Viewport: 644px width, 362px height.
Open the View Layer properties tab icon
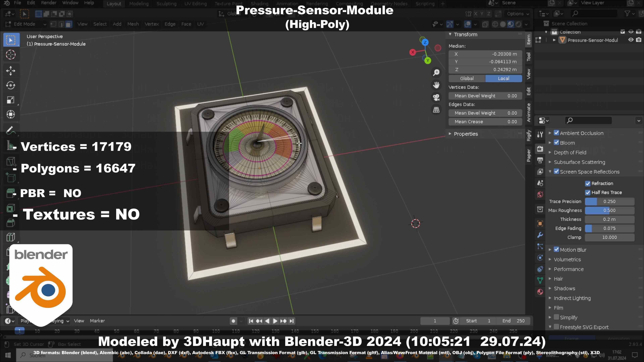pos(540,172)
